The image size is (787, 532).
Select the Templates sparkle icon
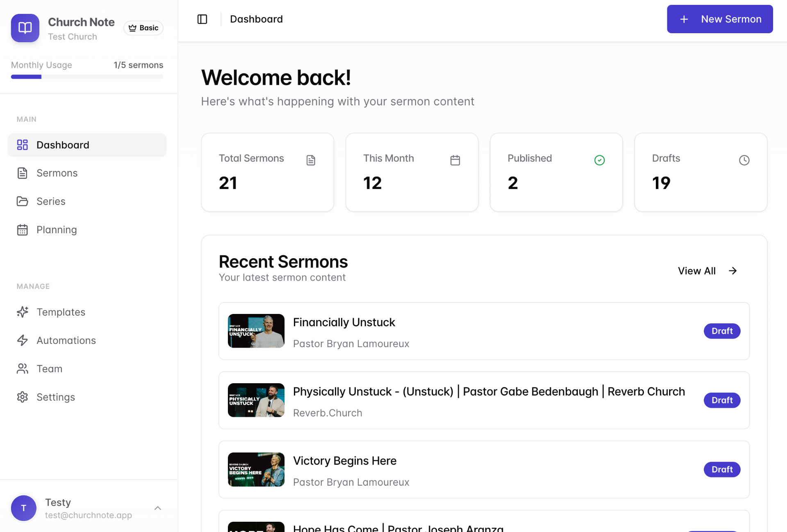(22, 312)
